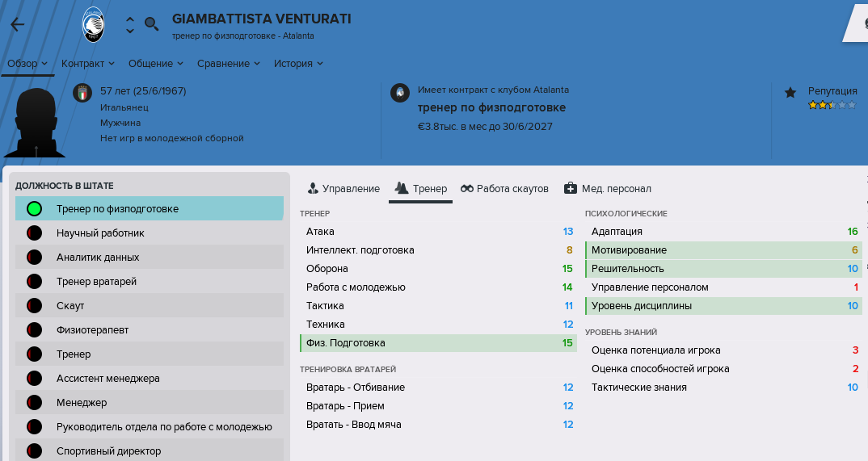Select the staff silhouette profile picture
The height and width of the screenshot is (461, 868).
pos(35,122)
